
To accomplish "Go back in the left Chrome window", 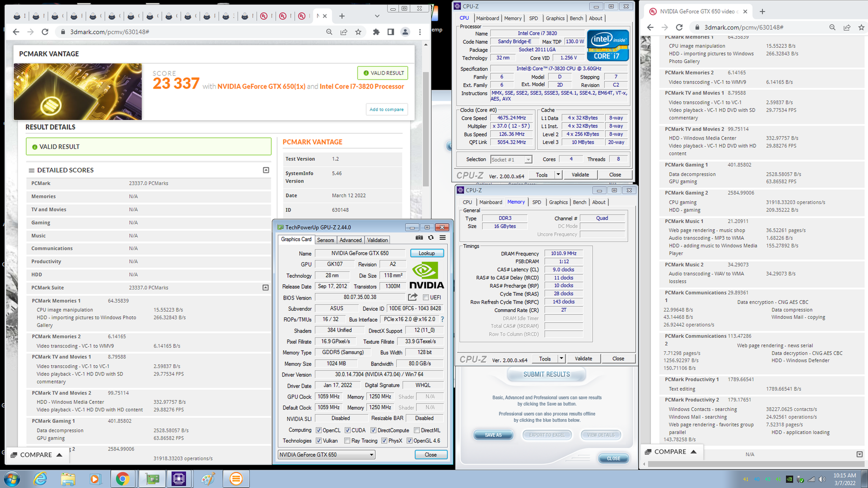I will pos(16,32).
